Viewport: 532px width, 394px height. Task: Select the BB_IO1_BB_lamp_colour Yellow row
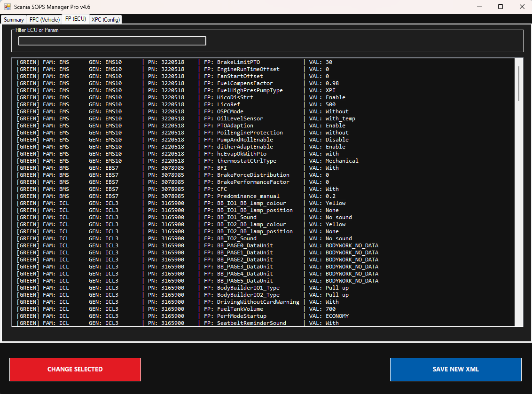pos(188,203)
